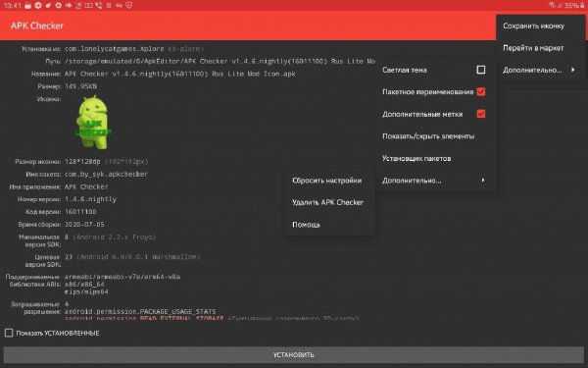Select Сохранить иконку menu entry

coord(540,26)
